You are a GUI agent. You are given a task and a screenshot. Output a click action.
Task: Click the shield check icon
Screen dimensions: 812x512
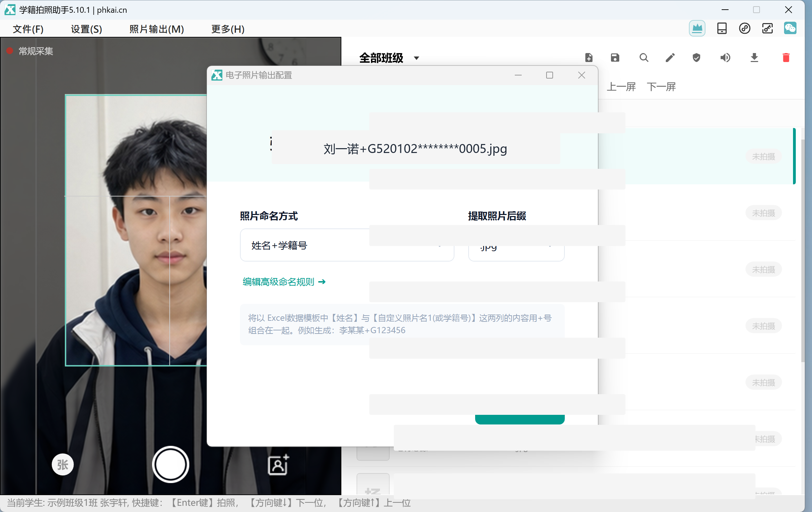tap(696, 58)
